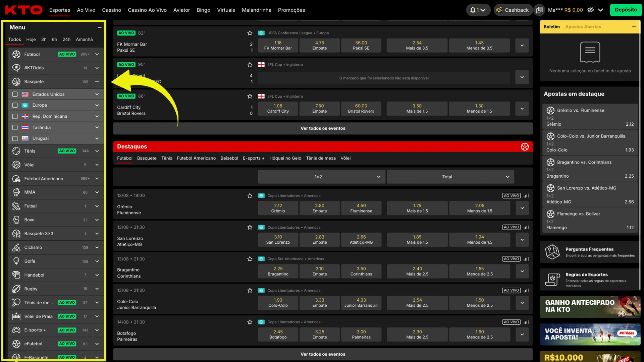Click the KTO logo
Image resolution: width=644 pixels, height=362 pixels.
tap(23, 10)
